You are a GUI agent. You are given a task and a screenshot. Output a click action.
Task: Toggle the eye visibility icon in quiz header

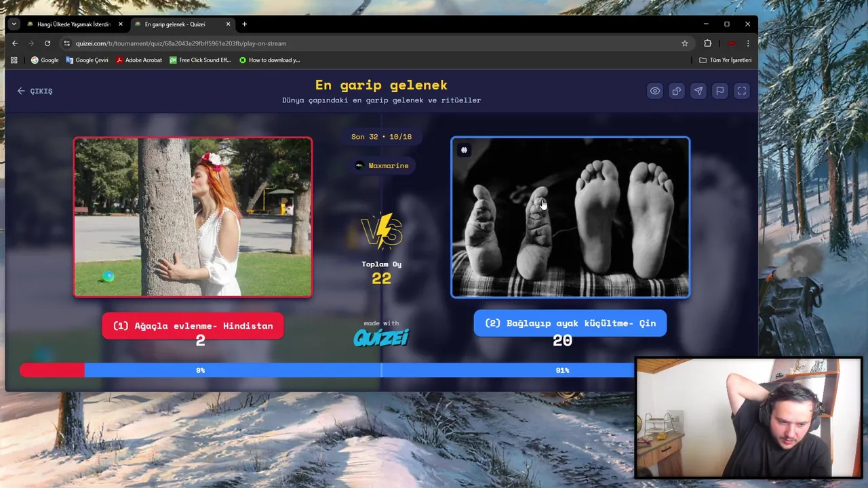point(654,91)
